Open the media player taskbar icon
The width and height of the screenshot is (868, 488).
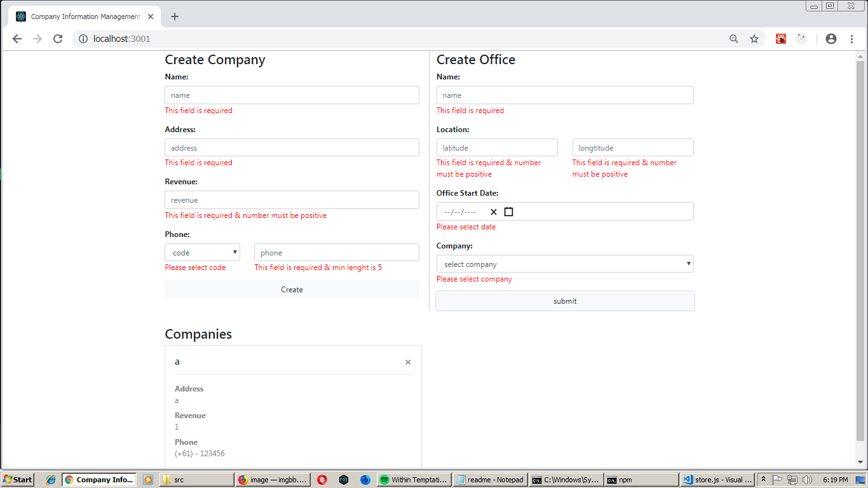point(148,480)
